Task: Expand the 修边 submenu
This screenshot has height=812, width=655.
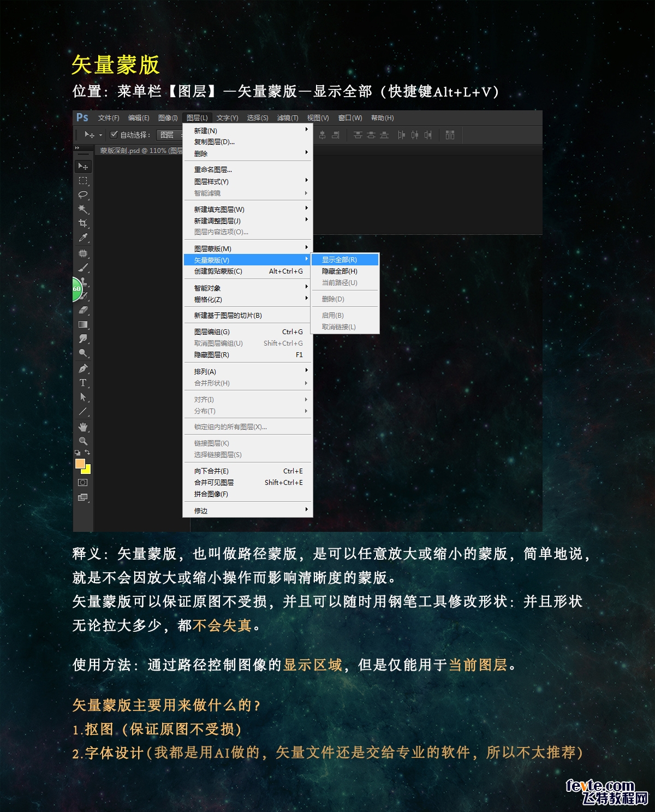Action: (247, 511)
